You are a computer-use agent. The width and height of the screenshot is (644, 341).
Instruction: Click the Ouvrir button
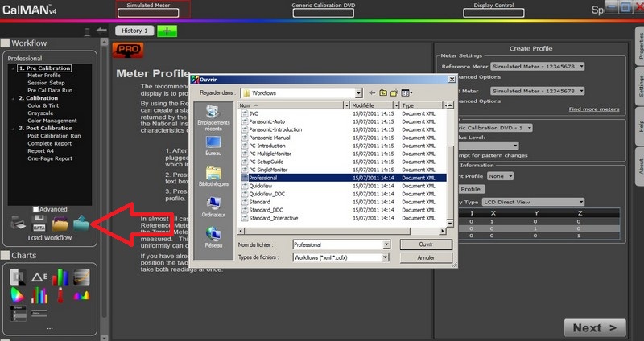pos(426,244)
